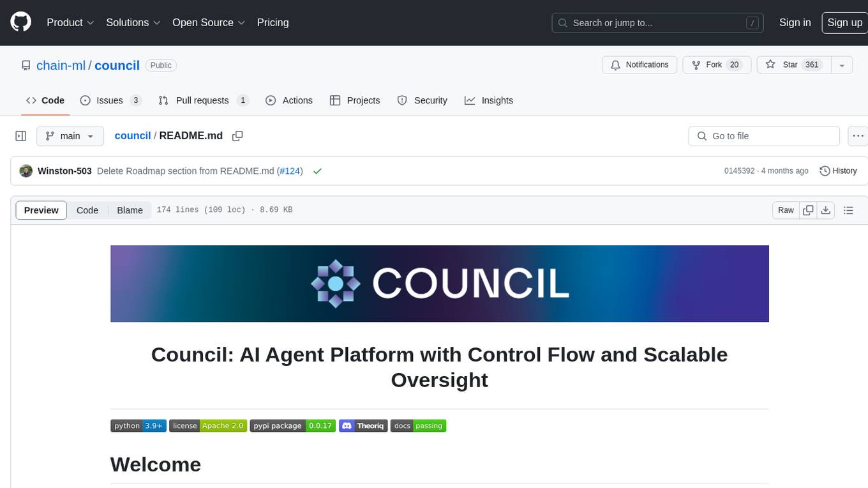Switch to the Code view
868x488 pixels.
(87, 210)
